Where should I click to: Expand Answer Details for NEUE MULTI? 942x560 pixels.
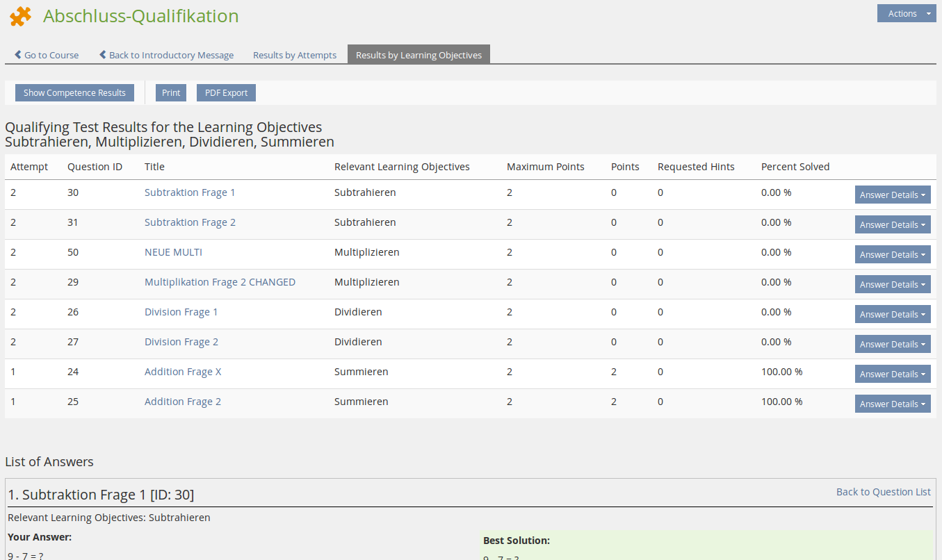(892, 255)
